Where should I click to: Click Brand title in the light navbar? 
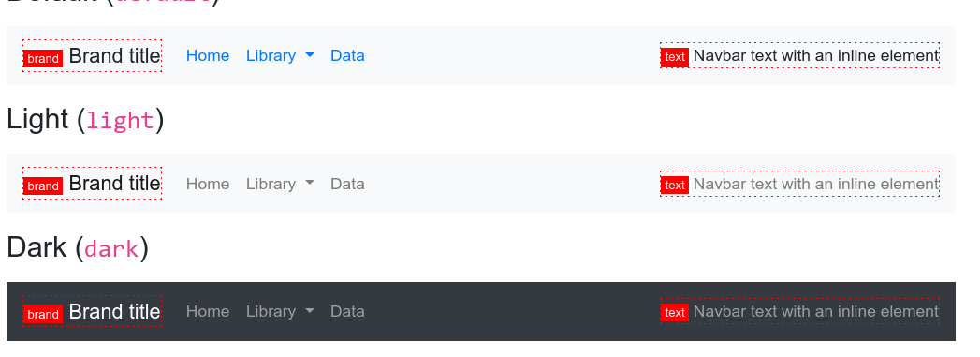(x=114, y=184)
